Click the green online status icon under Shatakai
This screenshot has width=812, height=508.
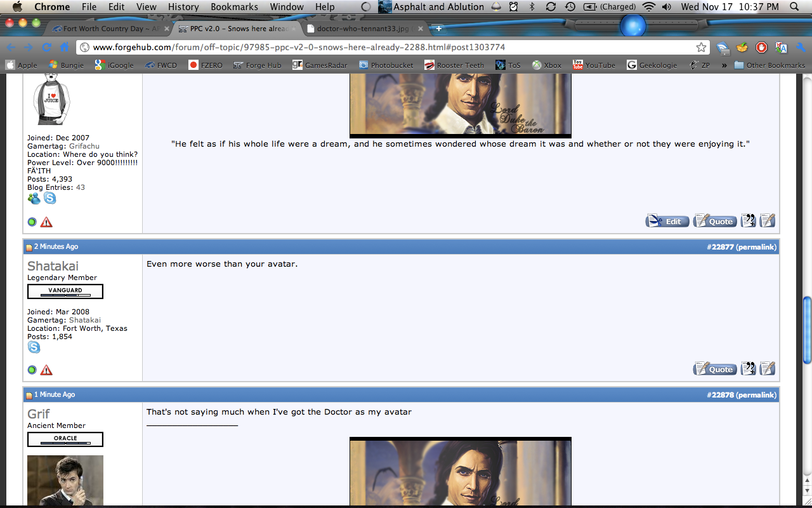32,370
